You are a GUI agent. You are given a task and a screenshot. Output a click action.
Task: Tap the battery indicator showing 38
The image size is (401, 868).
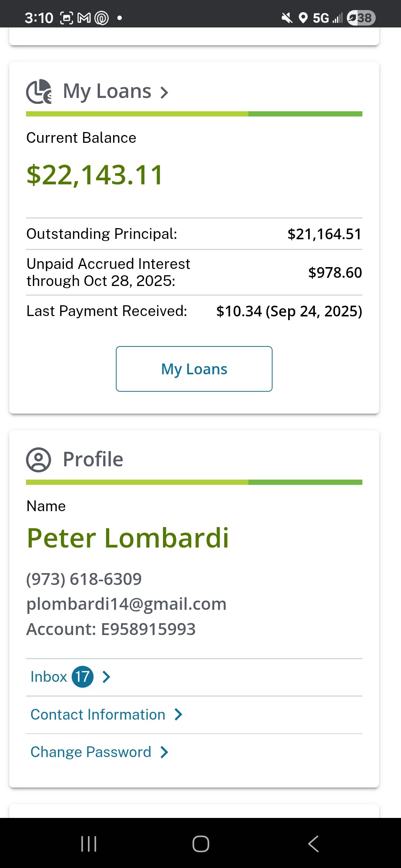pyautogui.click(x=361, y=18)
